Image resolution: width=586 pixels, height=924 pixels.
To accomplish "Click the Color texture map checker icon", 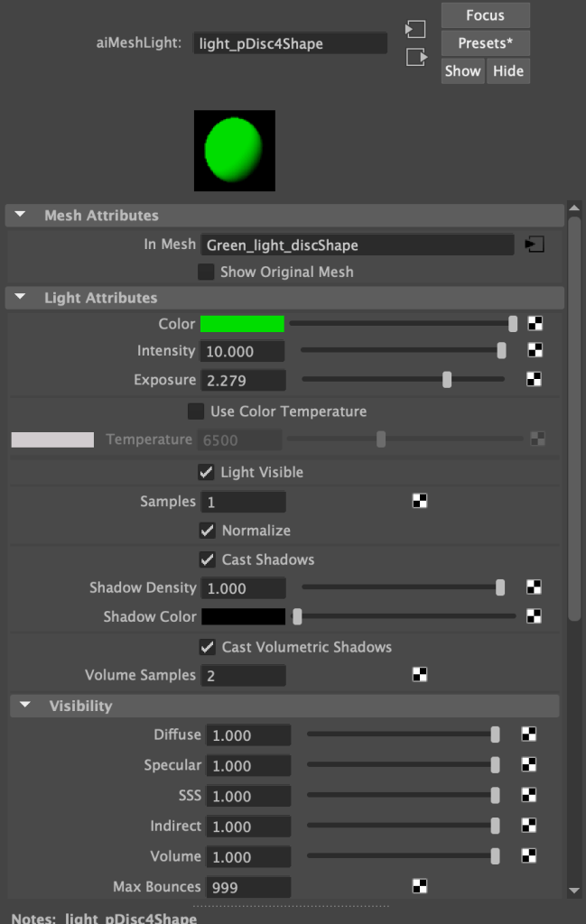I will (x=535, y=324).
